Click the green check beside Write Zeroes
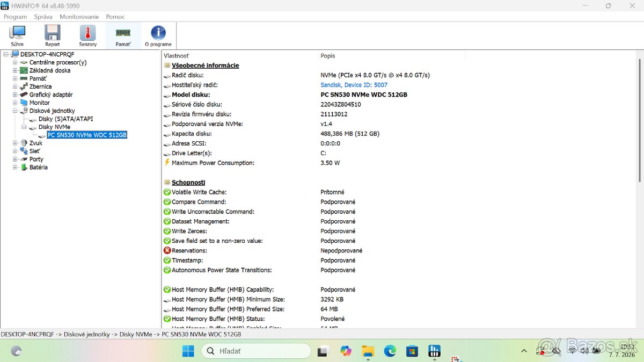Viewport: 644px width, 362px height. coord(167,231)
